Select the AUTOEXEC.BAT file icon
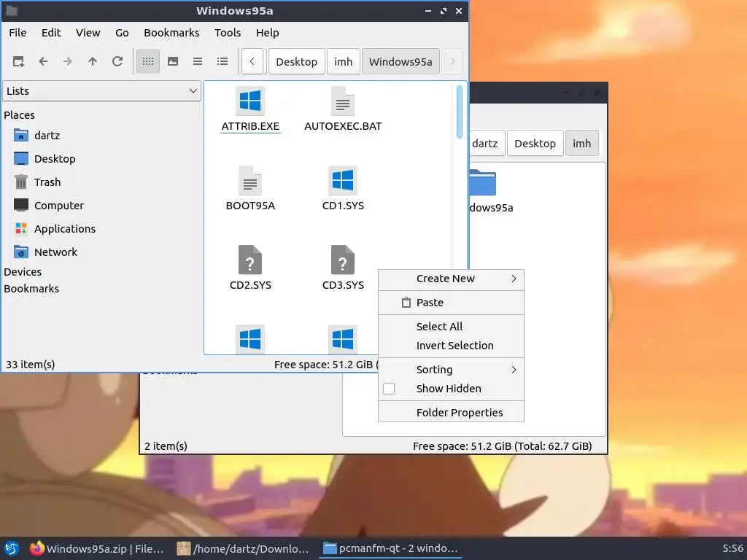This screenshot has width=747, height=560. pyautogui.click(x=343, y=101)
